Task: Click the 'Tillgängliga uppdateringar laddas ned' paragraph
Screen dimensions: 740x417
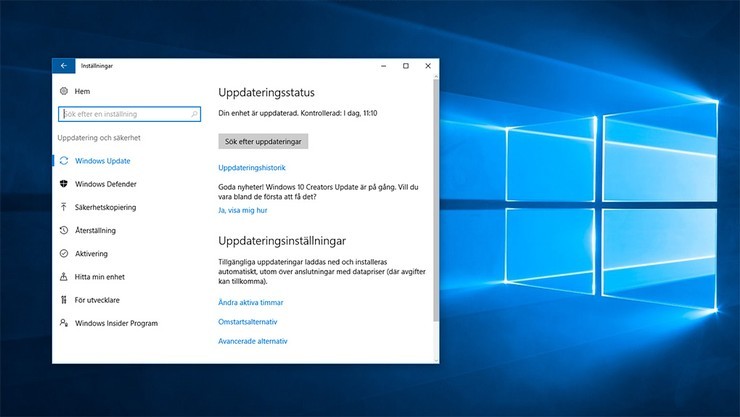Action: coord(322,272)
